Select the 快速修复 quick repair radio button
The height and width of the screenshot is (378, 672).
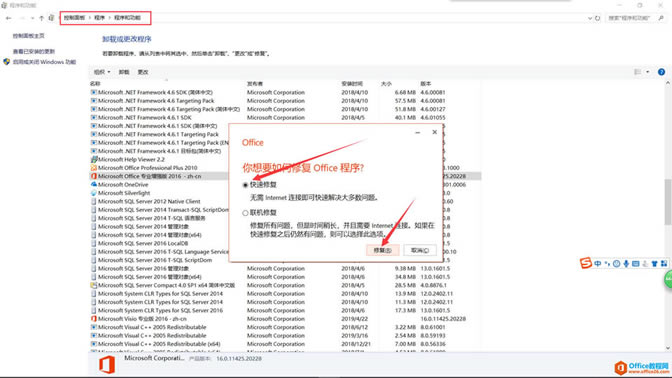[245, 185]
